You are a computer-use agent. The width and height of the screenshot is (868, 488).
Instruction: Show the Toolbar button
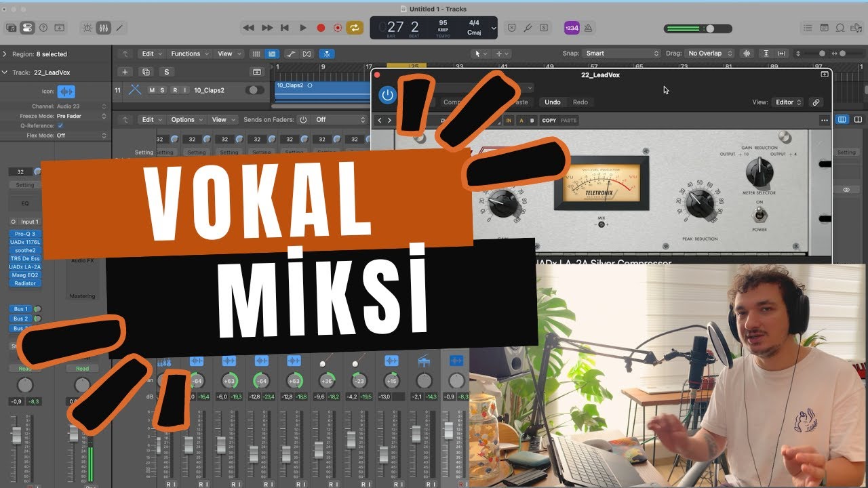pos(60,28)
